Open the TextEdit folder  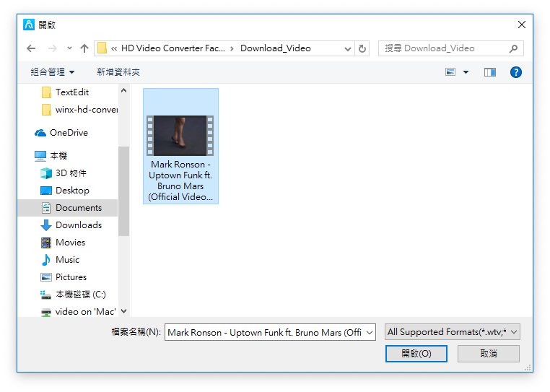click(x=72, y=92)
